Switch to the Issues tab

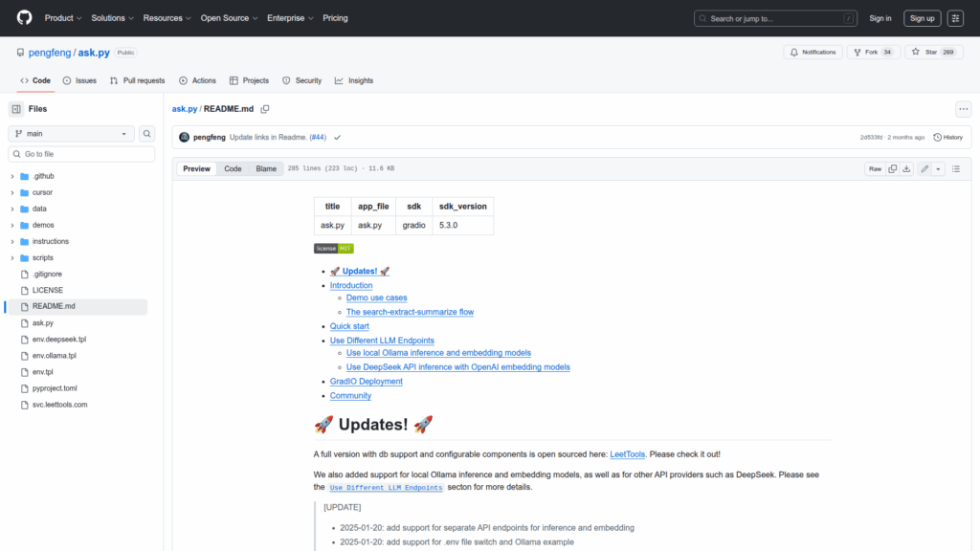(x=79, y=80)
